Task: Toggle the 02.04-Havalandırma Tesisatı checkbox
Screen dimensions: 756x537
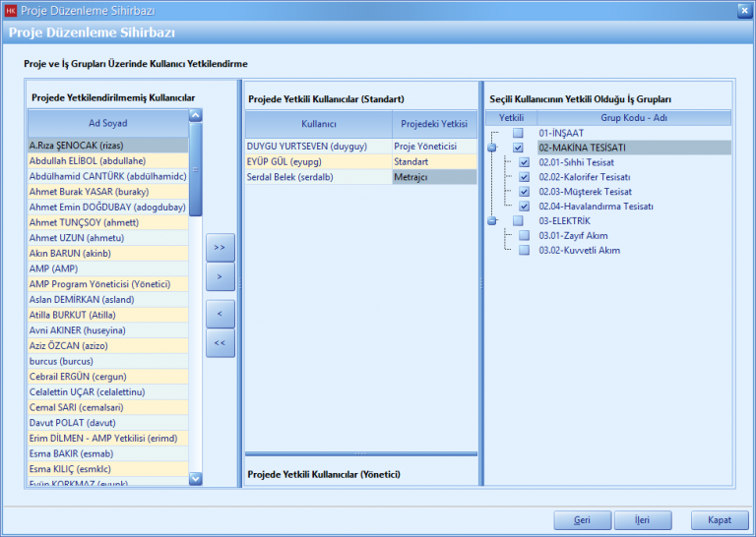Action: pyautogui.click(x=525, y=207)
